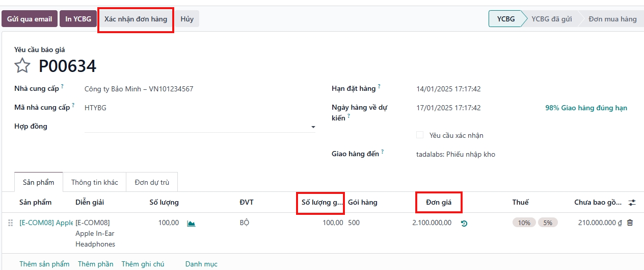This screenshot has height=270, width=644.
Task: Click the YCBG status stage
Action: tap(505, 19)
